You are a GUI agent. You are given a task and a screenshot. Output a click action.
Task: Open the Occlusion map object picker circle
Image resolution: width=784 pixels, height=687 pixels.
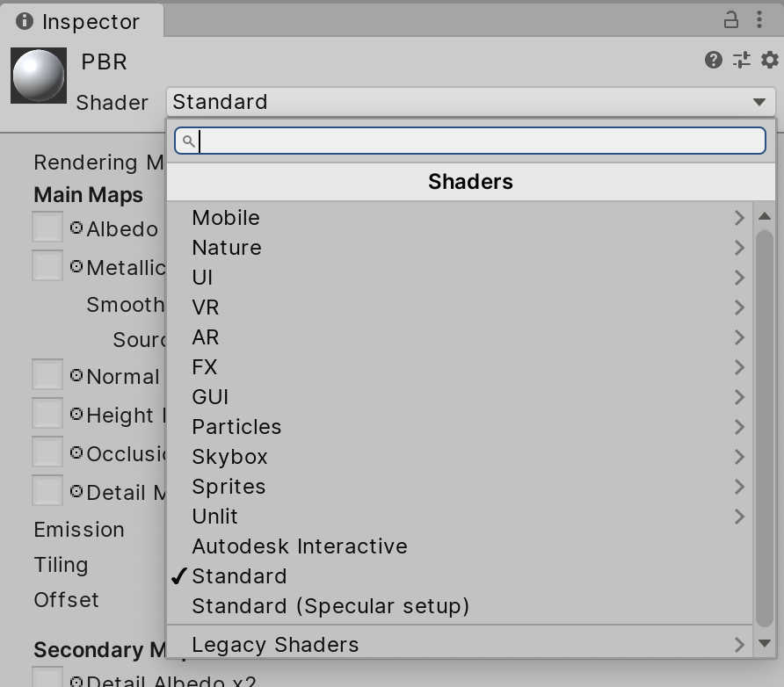(x=77, y=452)
